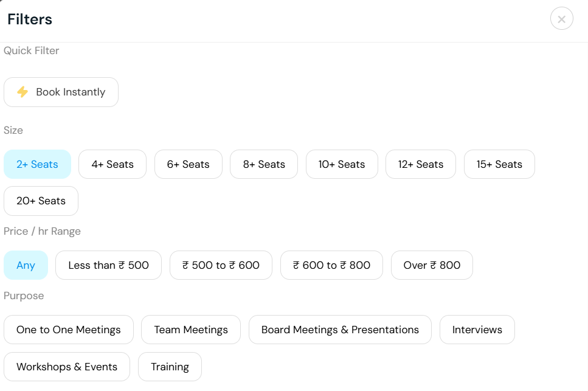Image resolution: width=588 pixels, height=391 pixels.
Task: Select the 15+ Seats filter
Action: [x=499, y=164]
